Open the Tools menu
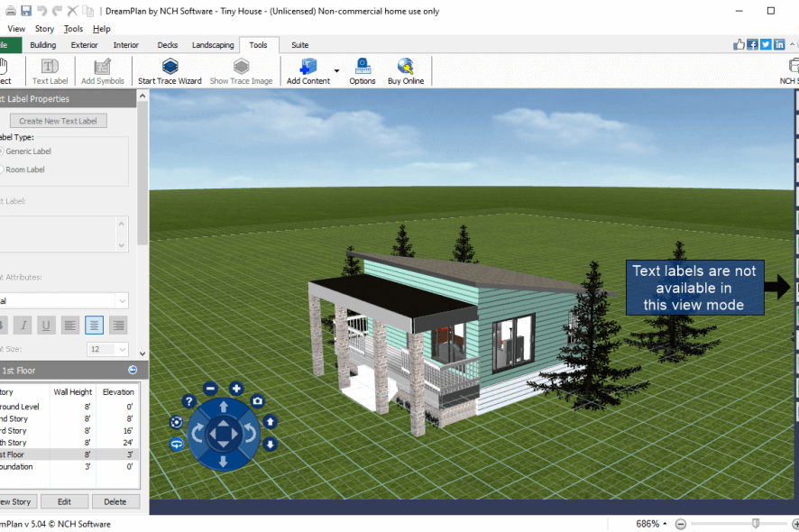The height and width of the screenshot is (532, 799). click(73, 29)
